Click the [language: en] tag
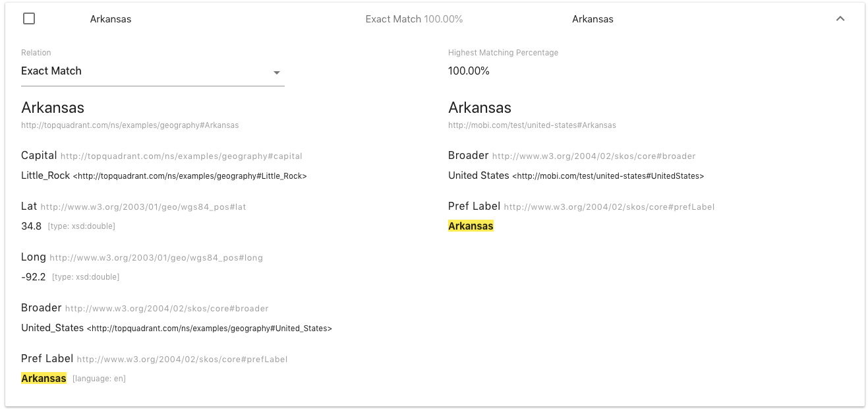The height and width of the screenshot is (409, 868). [x=99, y=379]
